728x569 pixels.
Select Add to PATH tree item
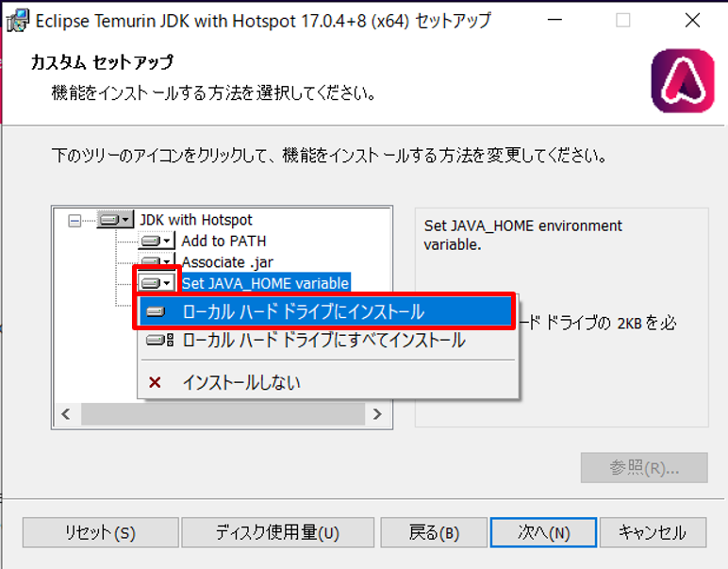click(223, 241)
